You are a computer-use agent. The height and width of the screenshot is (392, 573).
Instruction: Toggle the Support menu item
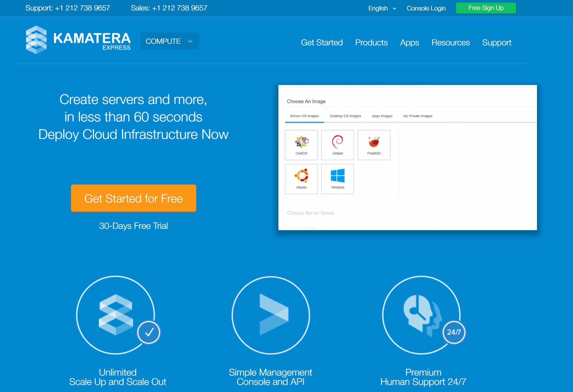click(x=497, y=42)
